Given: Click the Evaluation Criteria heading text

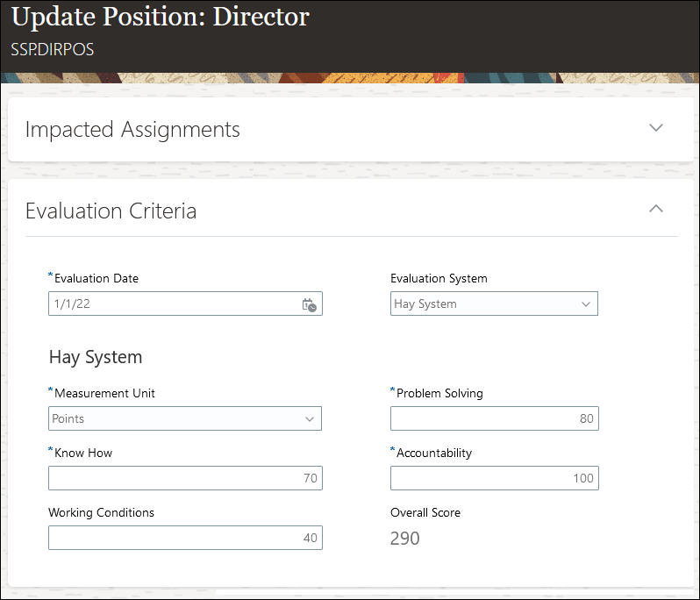Looking at the screenshot, I should (111, 211).
